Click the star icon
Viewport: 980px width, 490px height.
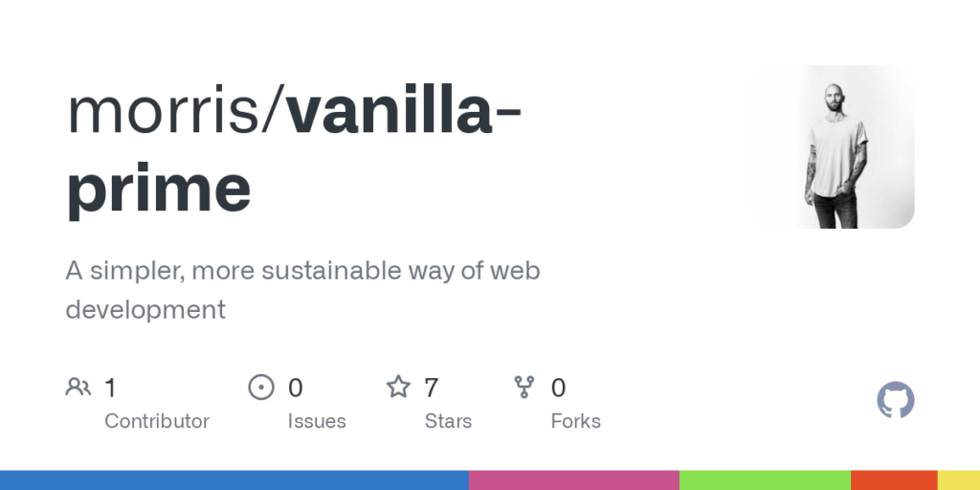pyautogui.click(x=398, y=388)
